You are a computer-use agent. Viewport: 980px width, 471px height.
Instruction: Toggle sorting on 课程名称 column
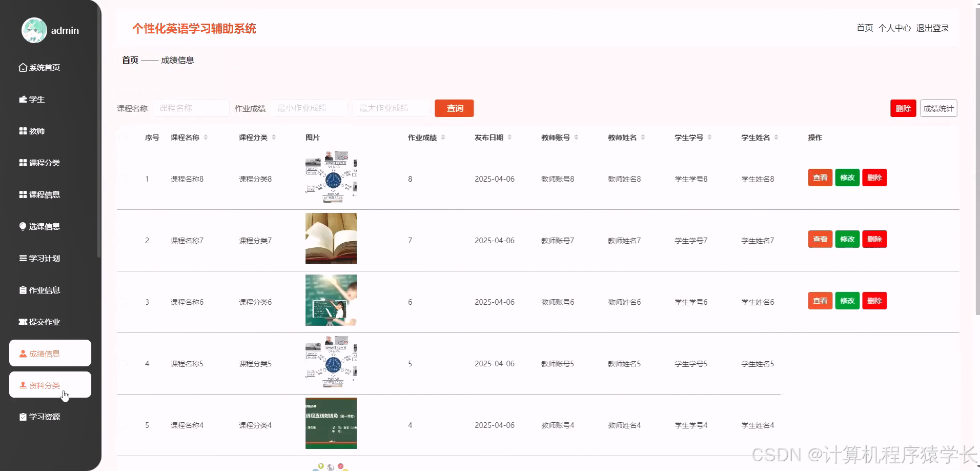[x=207, y=138]
